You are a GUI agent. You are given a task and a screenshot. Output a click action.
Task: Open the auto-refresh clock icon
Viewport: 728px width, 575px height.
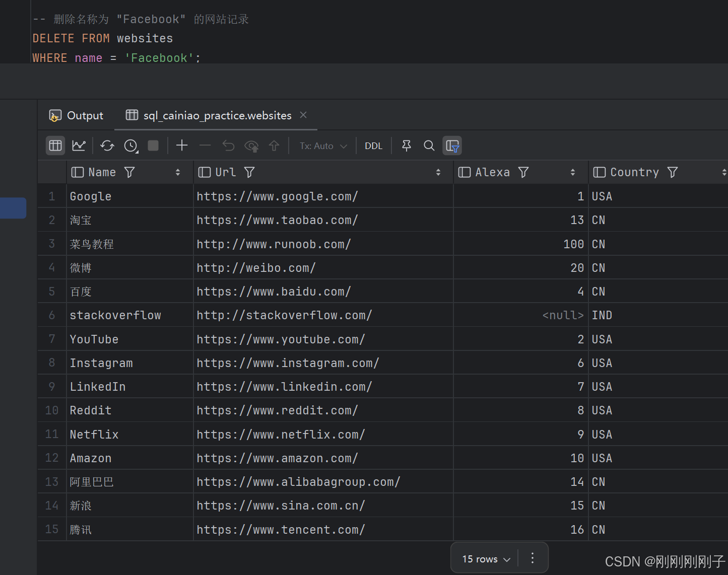(x=130, y=146)
